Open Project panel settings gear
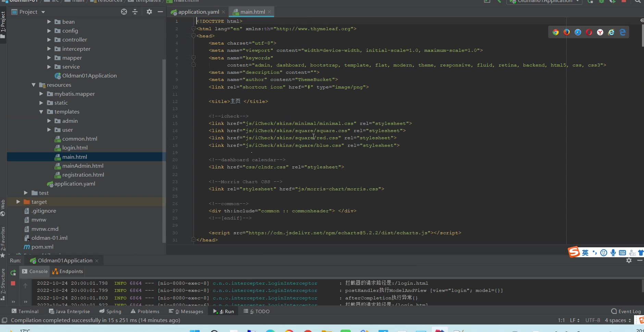Image resolution: width=644 pixels, height=332 pixels. 149,12
